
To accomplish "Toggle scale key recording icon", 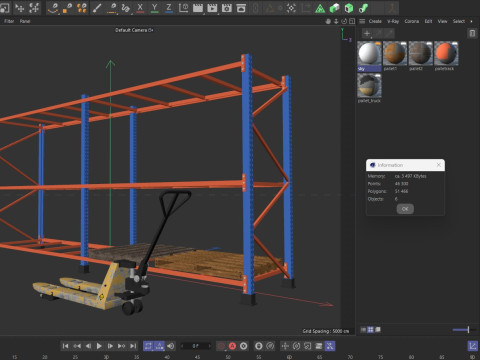I will coord(307,346).
